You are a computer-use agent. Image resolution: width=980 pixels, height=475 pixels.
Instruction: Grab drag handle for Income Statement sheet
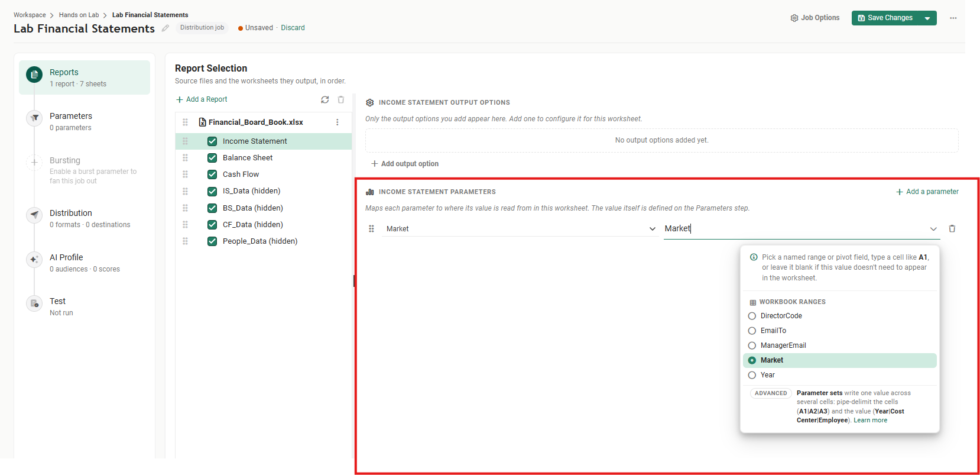pos(185,141)
